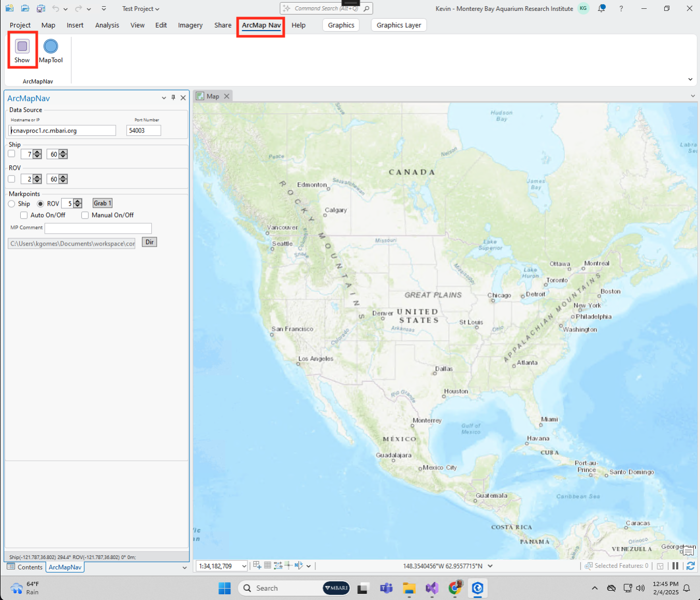700x600 pixels.
Task: Click the Selected Features count in the status bar
Action: (x=621, y=565)
